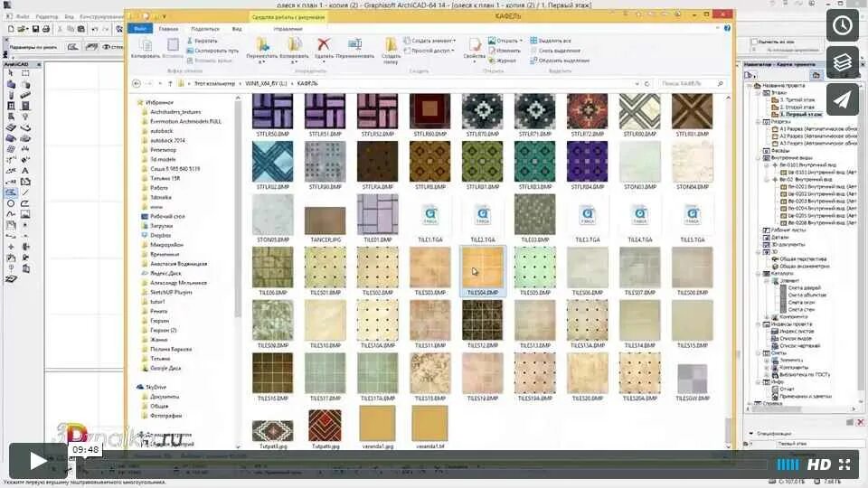Image resolution: width=868 pixels, height=488 pixels.
Task: Collapse the Разрезы node in the Navigator
Action: tap(759, 122)
